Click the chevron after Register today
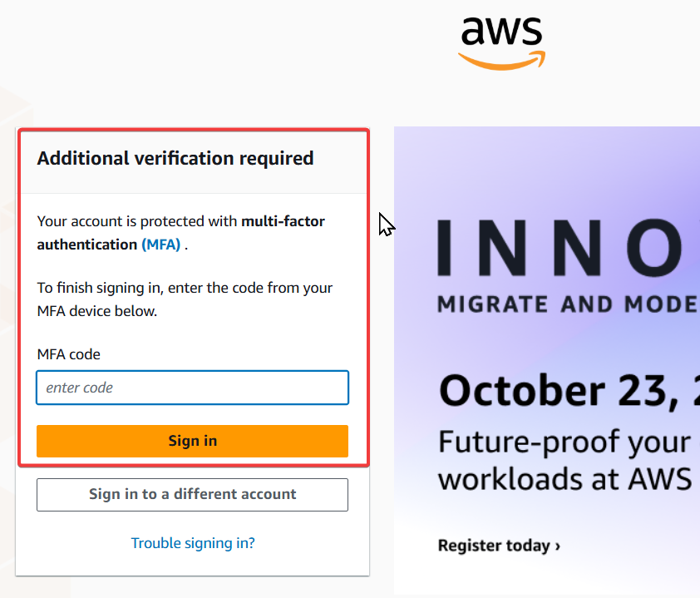This screenshot has width=700, height=598. tap(557, 546)
